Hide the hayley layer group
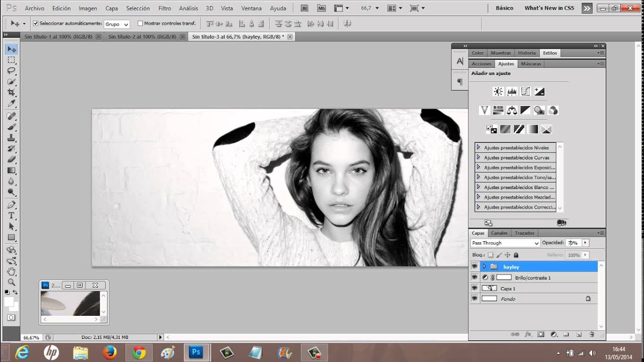644x362 pixels. point(474,266)
